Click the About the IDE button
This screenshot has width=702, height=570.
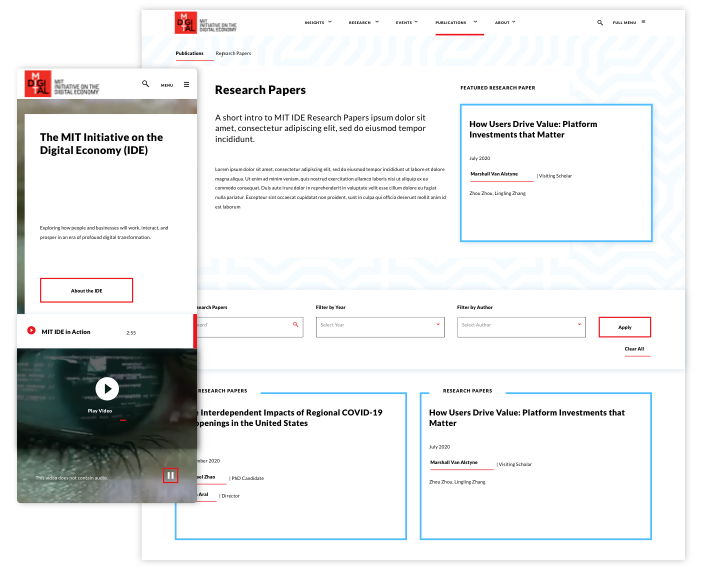(x=86, y=291)
